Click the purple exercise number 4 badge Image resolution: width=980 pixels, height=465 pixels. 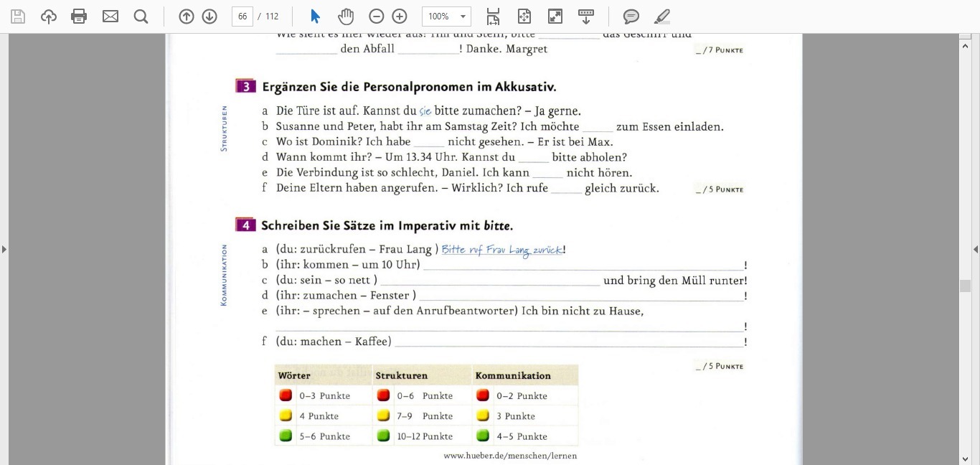tap(245, 225)
